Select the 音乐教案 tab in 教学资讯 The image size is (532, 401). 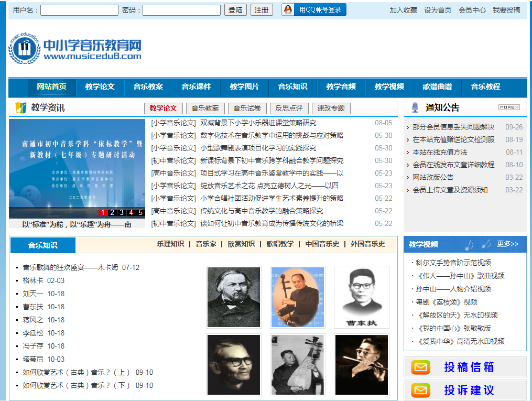click(x=205, y=109)
